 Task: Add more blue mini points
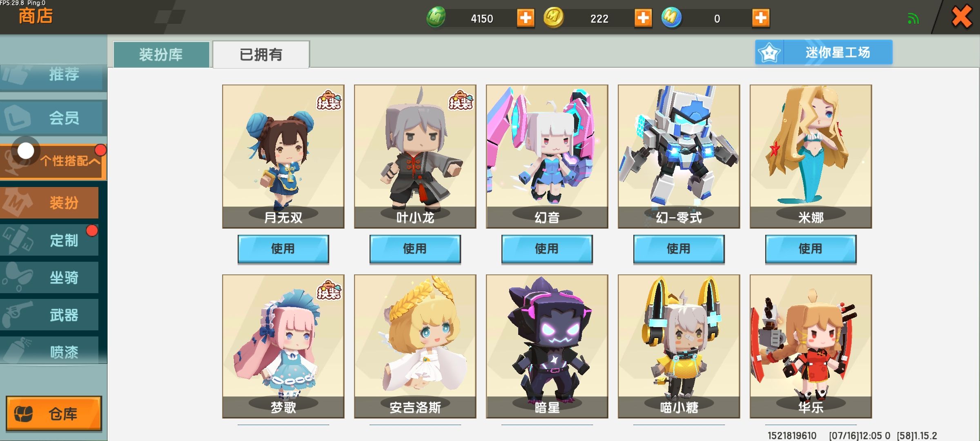coord(761,18)
